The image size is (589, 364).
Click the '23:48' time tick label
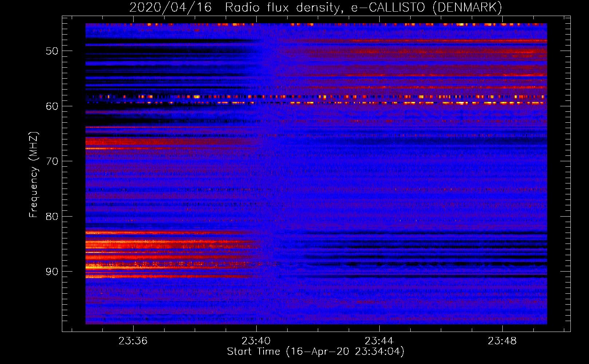tap(502, 341)
